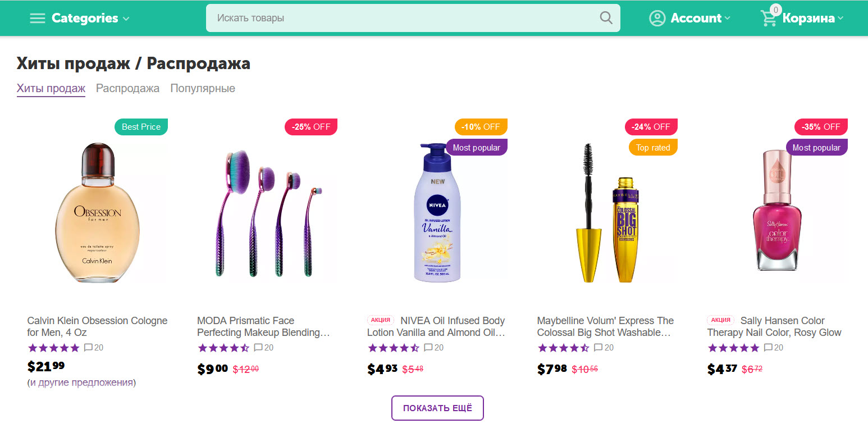Click the Account user avatar icon

[657, 19]
